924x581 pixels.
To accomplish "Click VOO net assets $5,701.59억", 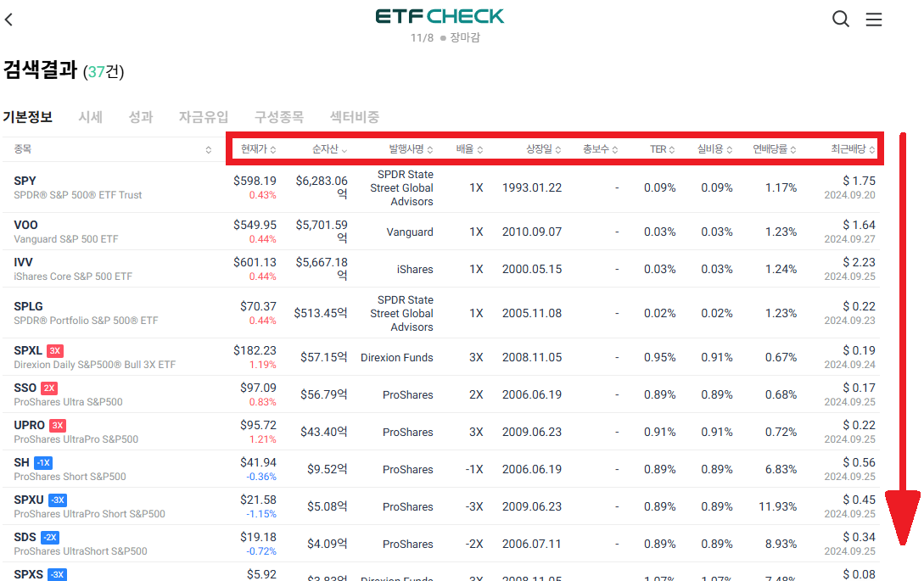I will point(322,231).
